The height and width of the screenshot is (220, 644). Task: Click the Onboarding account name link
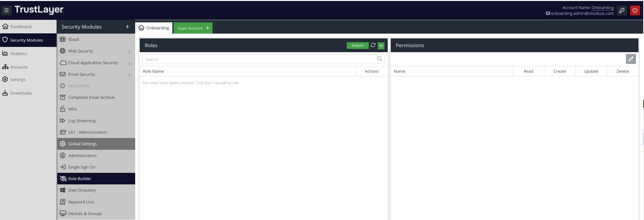click(x=603, y=8)
